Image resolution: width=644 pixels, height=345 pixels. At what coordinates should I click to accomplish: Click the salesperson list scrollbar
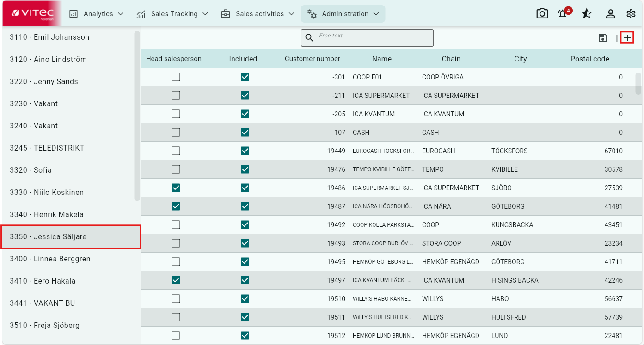tap(137, 116)
